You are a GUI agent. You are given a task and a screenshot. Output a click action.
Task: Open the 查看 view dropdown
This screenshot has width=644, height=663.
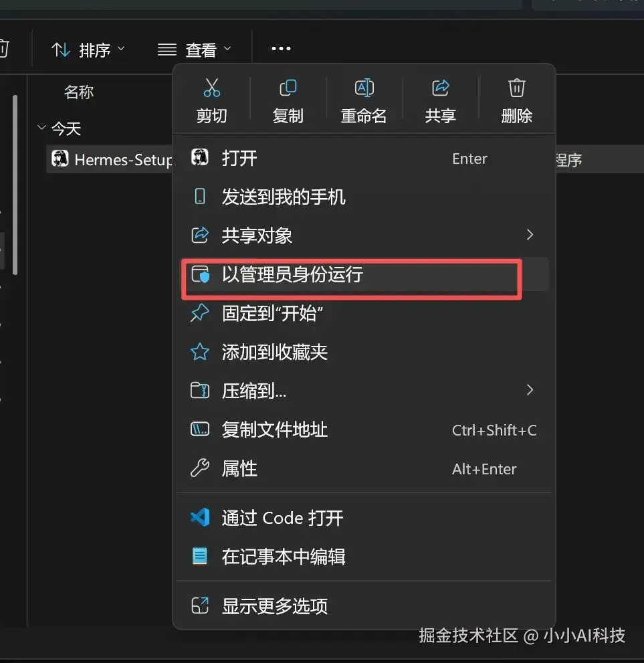(194, 50)
